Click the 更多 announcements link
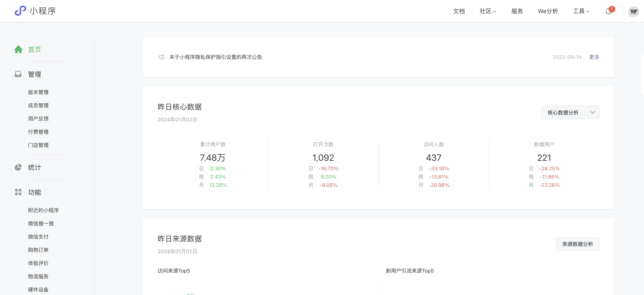The image size is (644, 295). (594, 57)
